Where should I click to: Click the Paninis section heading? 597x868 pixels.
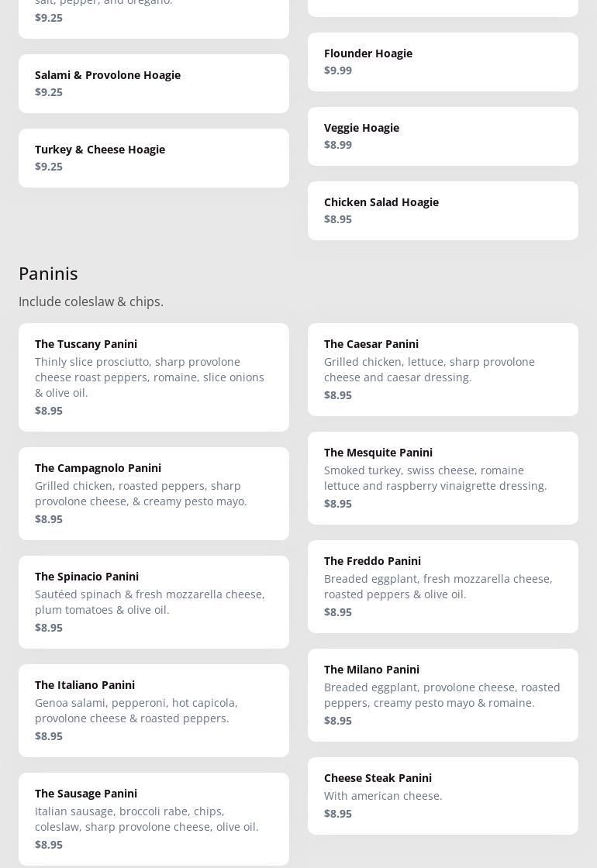(x=48, y=274)
